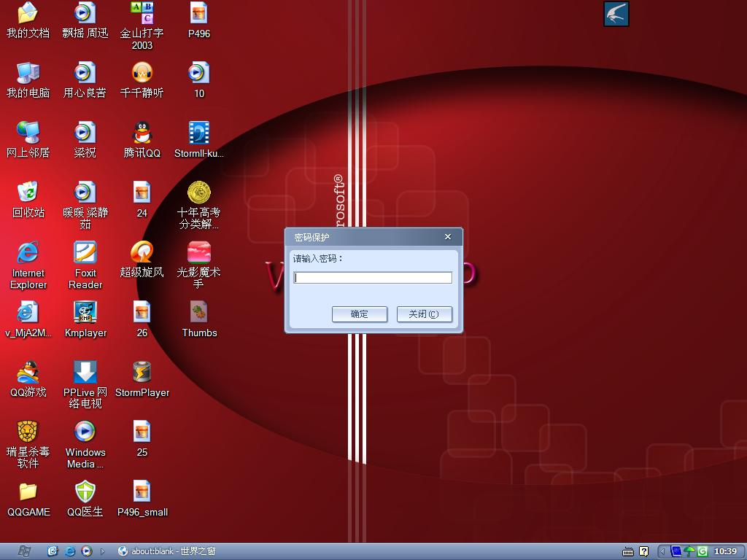Viewport: 747px width, 560px height.
Task: Expand hidden system tray icons arrow
Action: [x=662, y=551]
